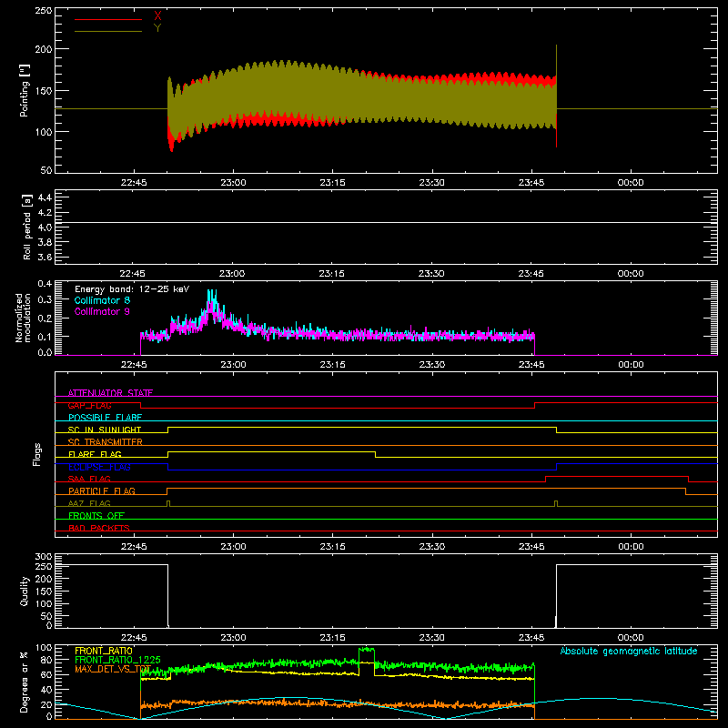Click the magenta 'Collimator 9' legend label

tap(102, 311)
